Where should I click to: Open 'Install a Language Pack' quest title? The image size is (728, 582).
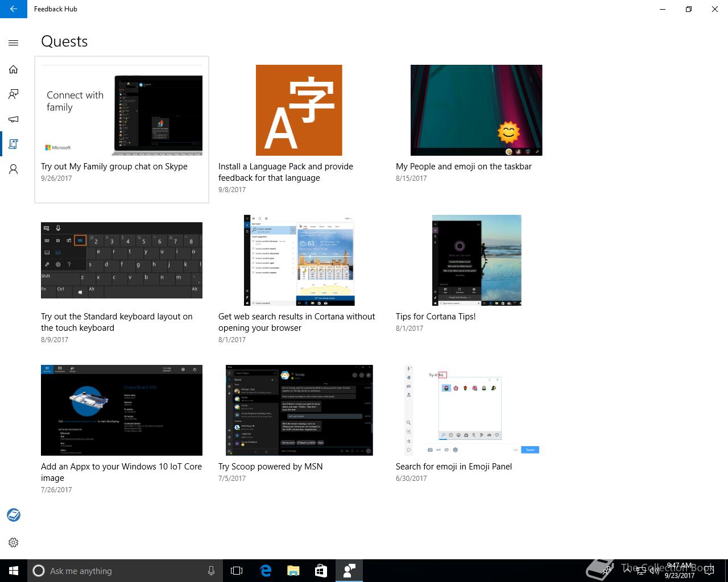286,172
